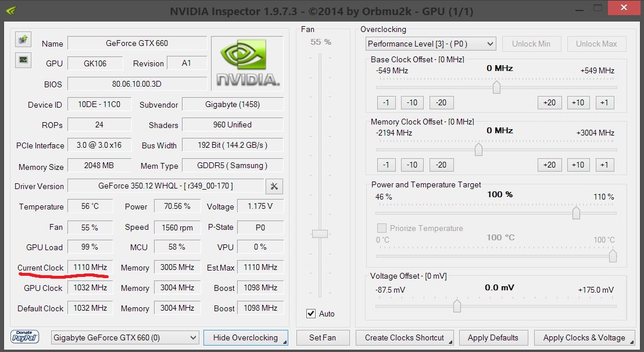644x352 pixels.
Task: Click the Voltage field 1.175 V
Action: point(260,206)
